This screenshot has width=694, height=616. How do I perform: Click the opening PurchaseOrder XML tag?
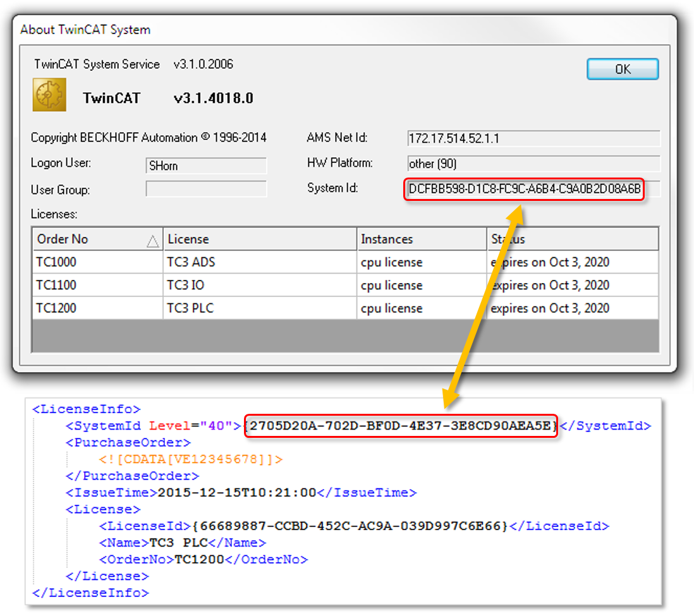[x=128, y=442]
